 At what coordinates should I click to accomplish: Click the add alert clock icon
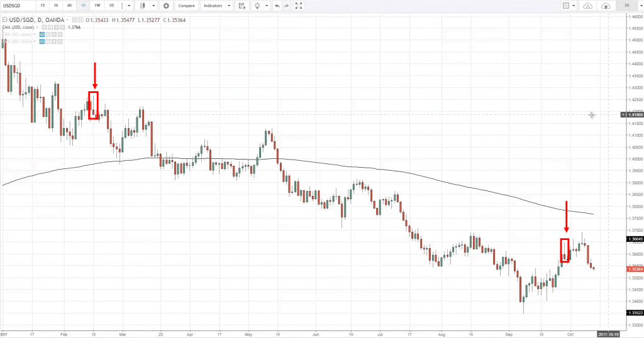(241, 6)
